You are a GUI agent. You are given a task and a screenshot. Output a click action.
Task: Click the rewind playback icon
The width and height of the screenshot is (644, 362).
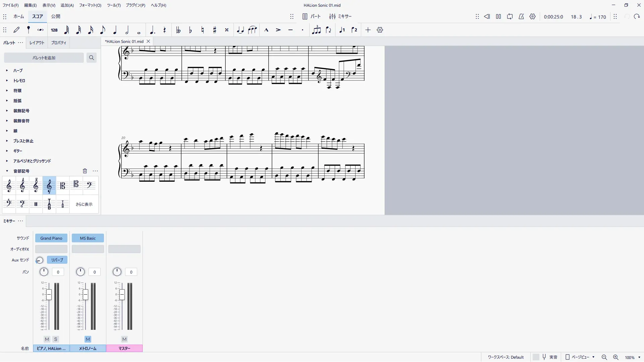(x=487, y=16)
